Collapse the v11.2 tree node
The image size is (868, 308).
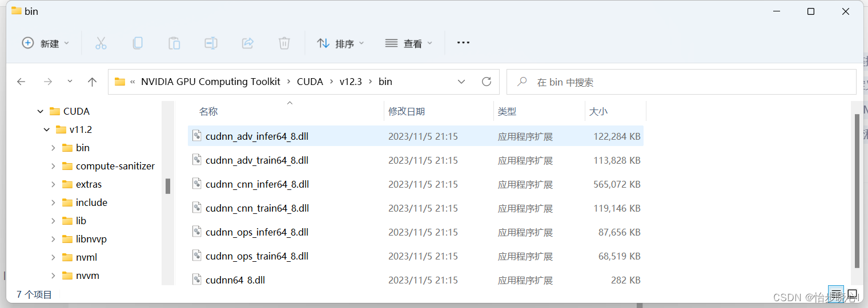pyautogui.click(x=47, y=129)
